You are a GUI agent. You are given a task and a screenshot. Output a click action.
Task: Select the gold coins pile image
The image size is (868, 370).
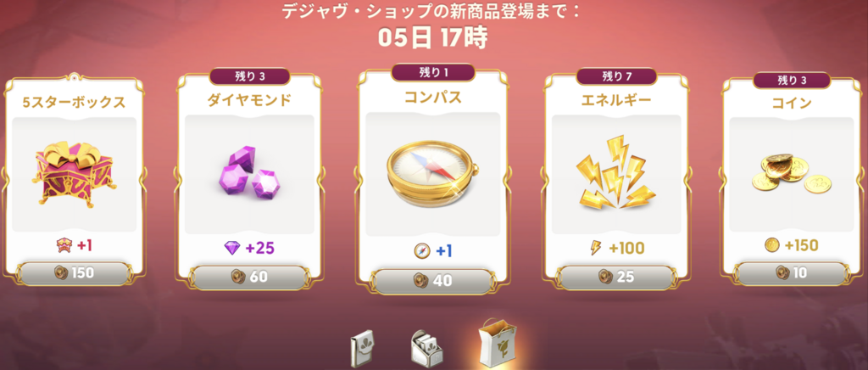tap(791, 173)
